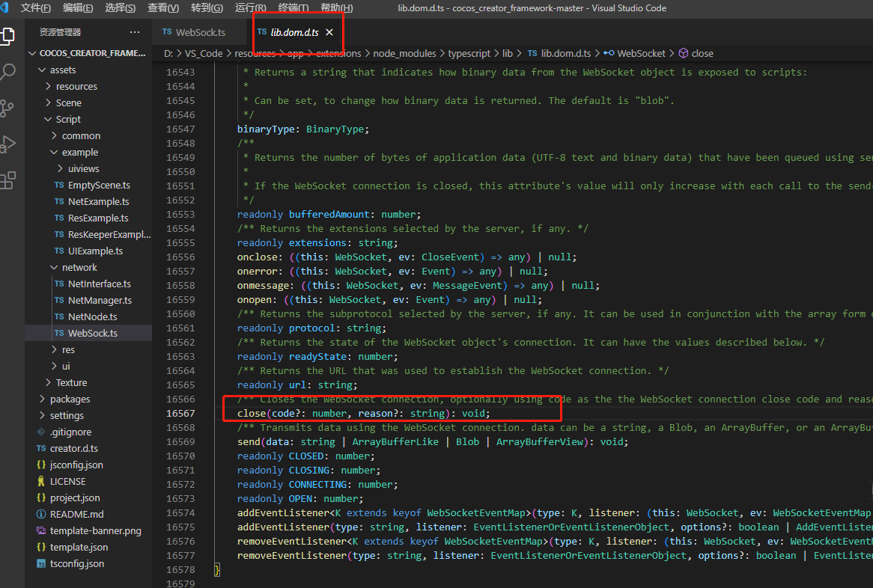Click the .gitignore file icon
This screenshot has width=873, height=588.
point(41,432)
